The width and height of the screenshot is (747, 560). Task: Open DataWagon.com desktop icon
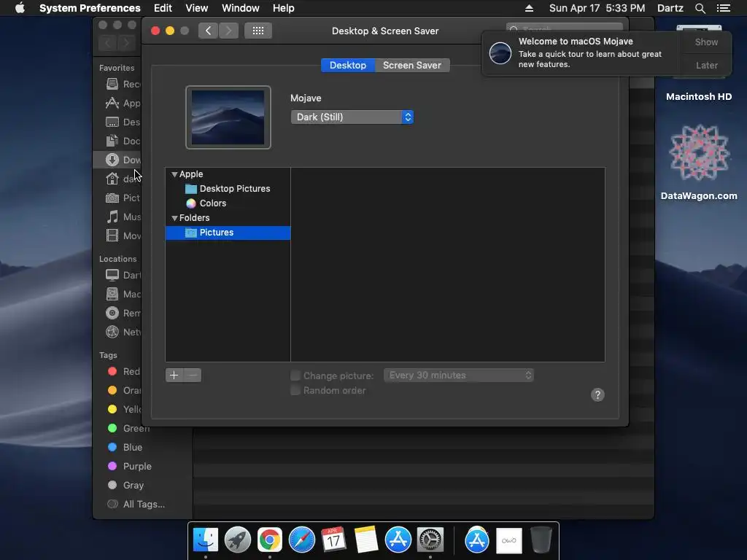pos(699,163)
